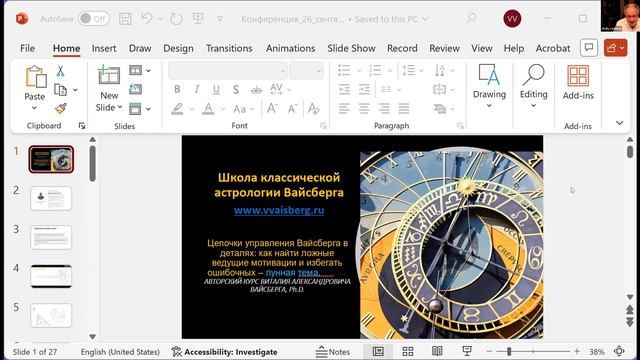
Task: Click the Paste clipboard icon
Action: (x=35, y=78)
